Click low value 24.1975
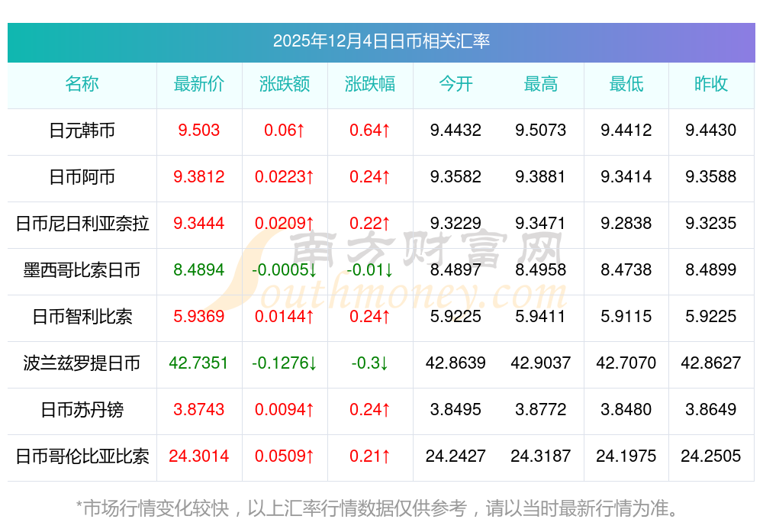The width and height of the screenshot is (763, 532). click(x=626, y=456)
